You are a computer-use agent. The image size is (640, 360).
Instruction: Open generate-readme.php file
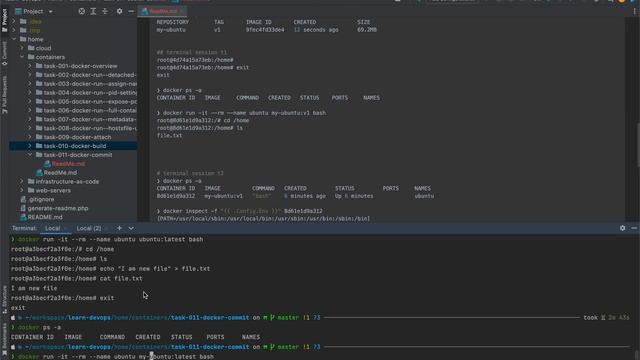click(54, 208)
